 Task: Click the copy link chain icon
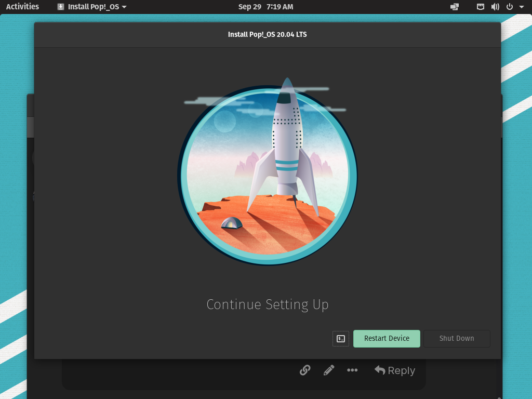point(305,370)
